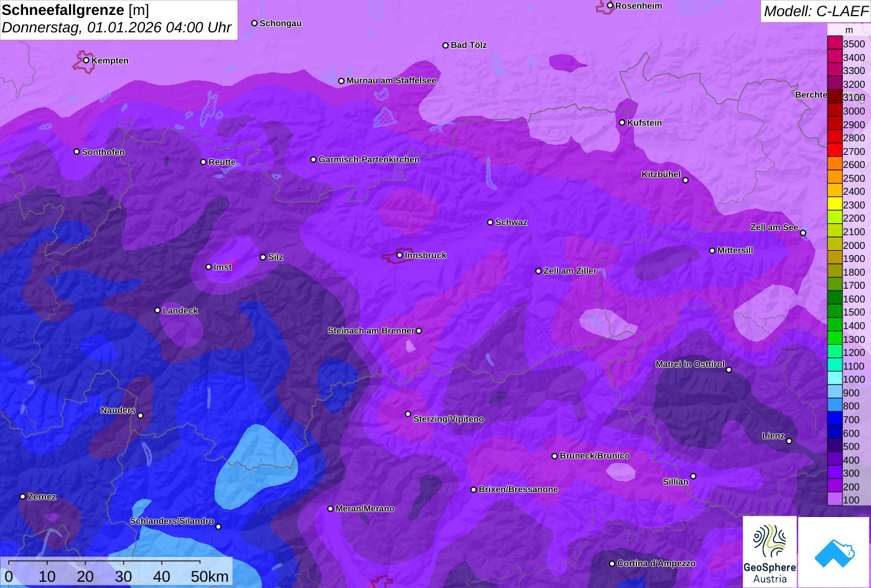Select the 700 m blue legend swatch
This screenshot has height=588, width=871.
pos(834,419)
